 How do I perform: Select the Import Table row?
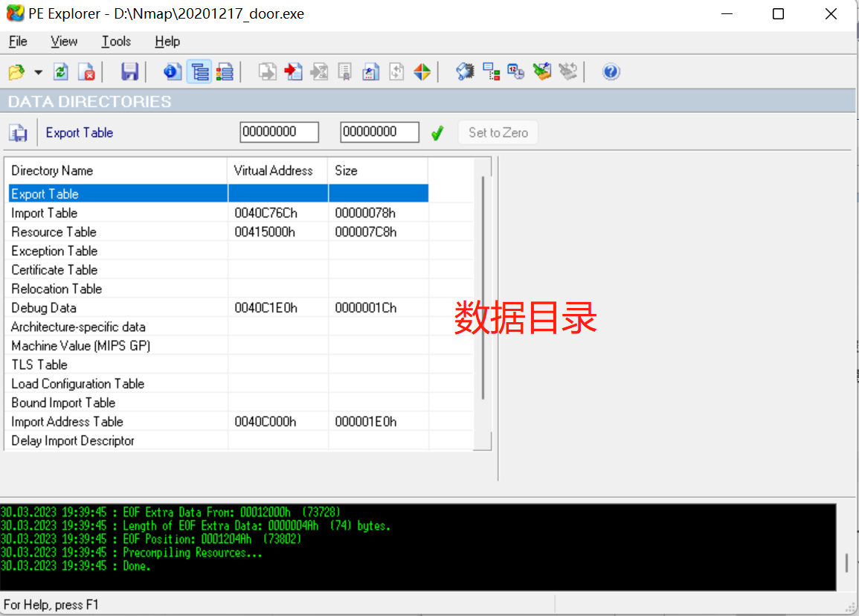point(218,213)
